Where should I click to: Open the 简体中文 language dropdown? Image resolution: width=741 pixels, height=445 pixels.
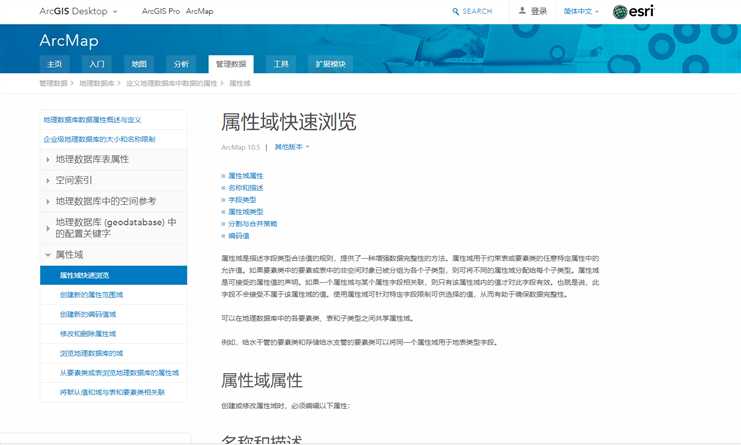[x=581, y=11]
